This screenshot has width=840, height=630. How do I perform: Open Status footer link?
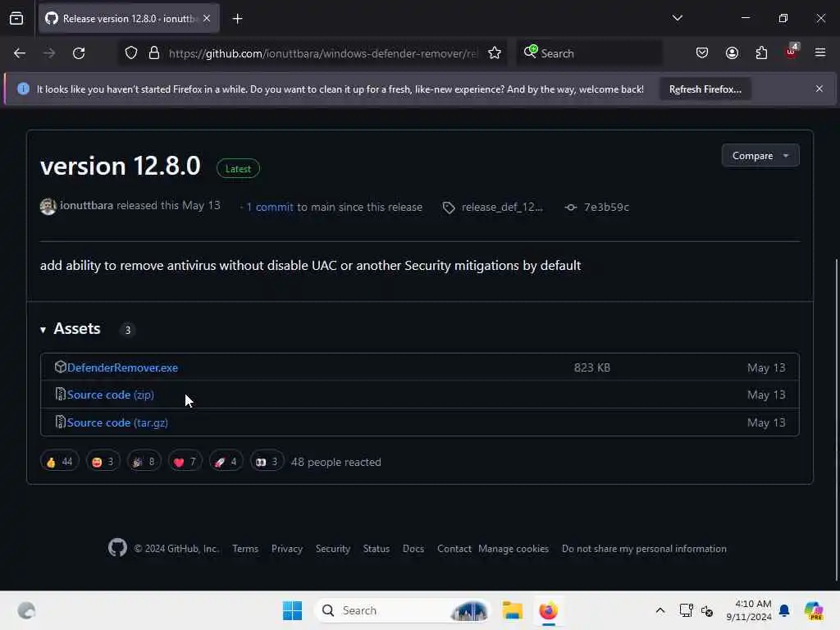376,549
